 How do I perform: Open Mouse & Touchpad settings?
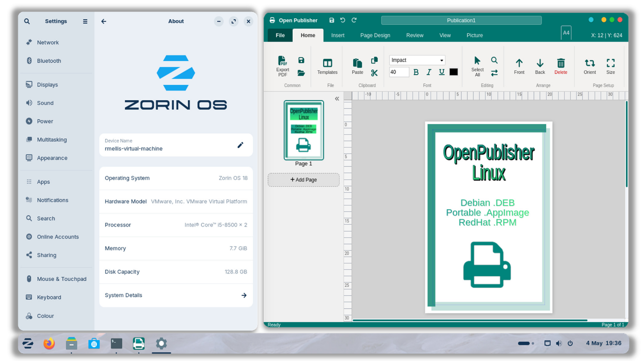tap(56, 279)
